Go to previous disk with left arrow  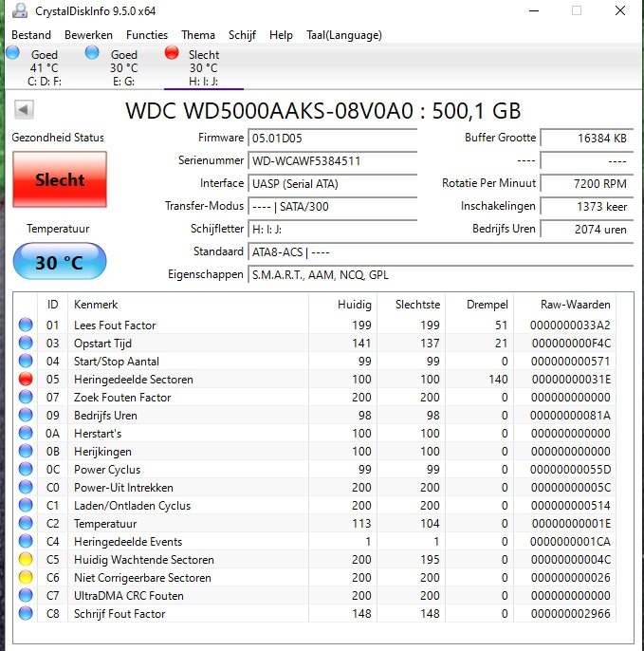coord(24,110)
